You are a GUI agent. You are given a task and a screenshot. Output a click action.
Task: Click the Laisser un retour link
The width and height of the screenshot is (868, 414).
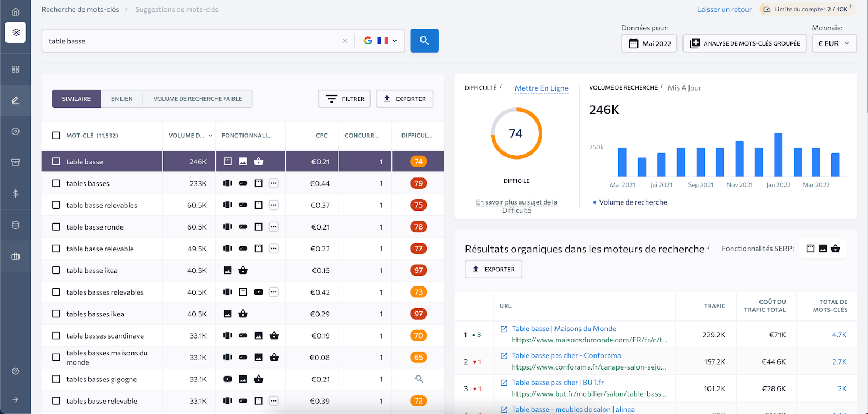[724, 9]
